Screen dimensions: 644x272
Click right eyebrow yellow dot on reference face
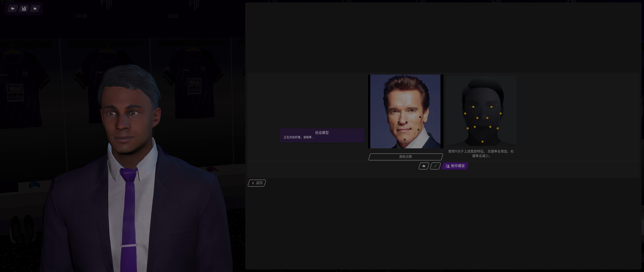click(x=491, y=107)
